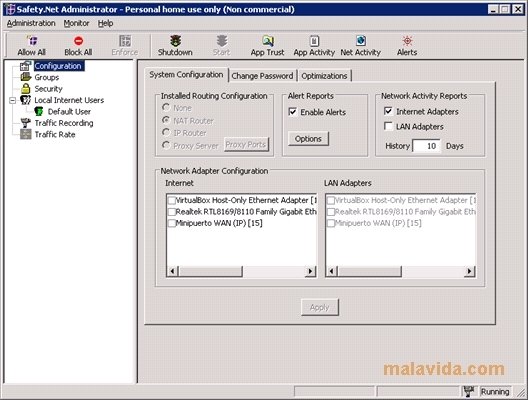Click LAN Adapters list scroll right arrow

[469, 271]
